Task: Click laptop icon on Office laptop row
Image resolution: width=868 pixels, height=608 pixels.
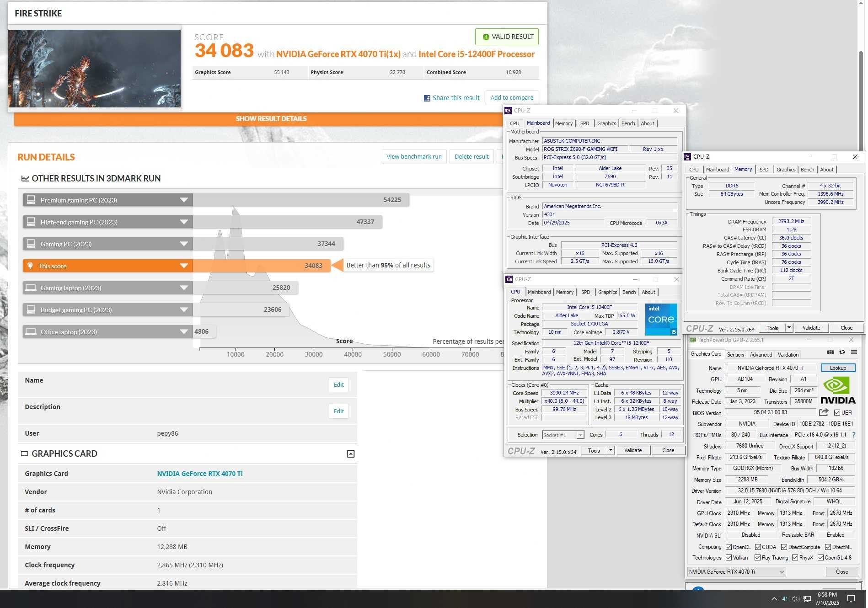Action: pos(31,331)
